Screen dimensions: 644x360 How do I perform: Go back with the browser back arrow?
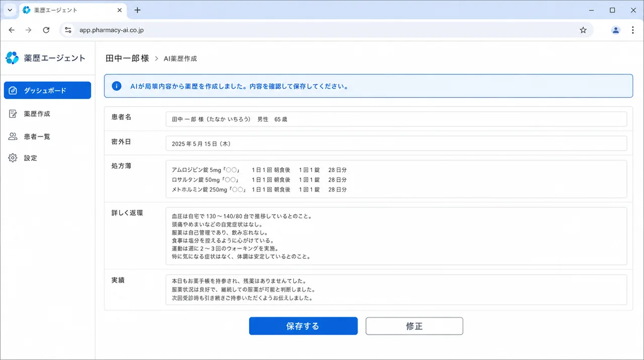coord(12,30)
